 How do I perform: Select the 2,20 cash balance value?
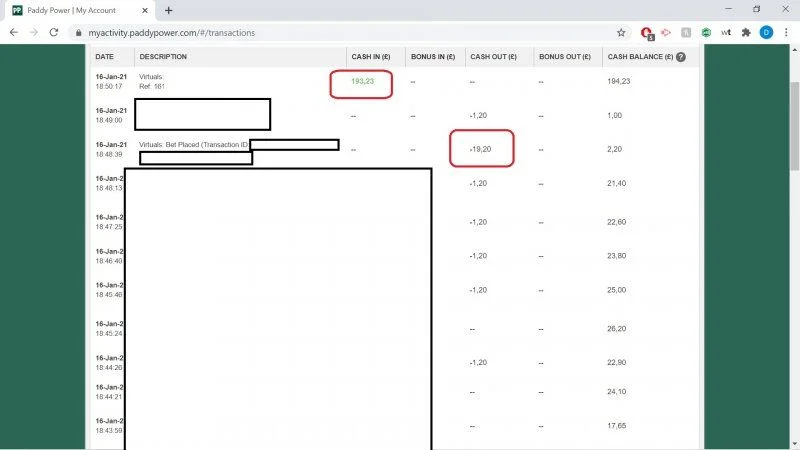pyautogui.click(x=614, y=149)
